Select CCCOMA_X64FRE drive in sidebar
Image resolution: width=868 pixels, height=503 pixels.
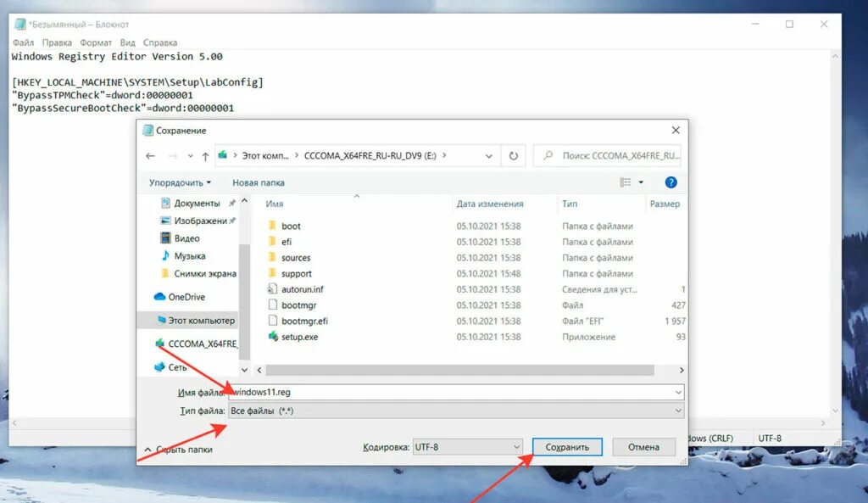tap(203, 344)
